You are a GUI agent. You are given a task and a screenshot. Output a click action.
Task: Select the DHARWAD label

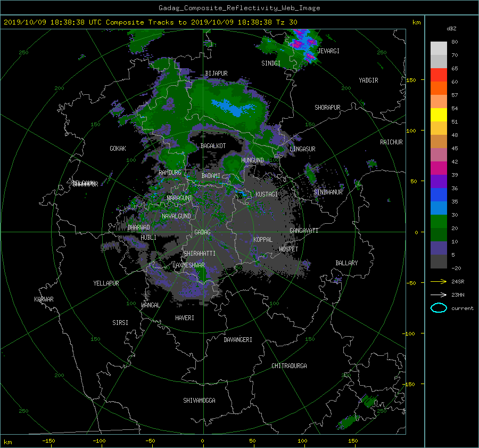tap(138, 227)
